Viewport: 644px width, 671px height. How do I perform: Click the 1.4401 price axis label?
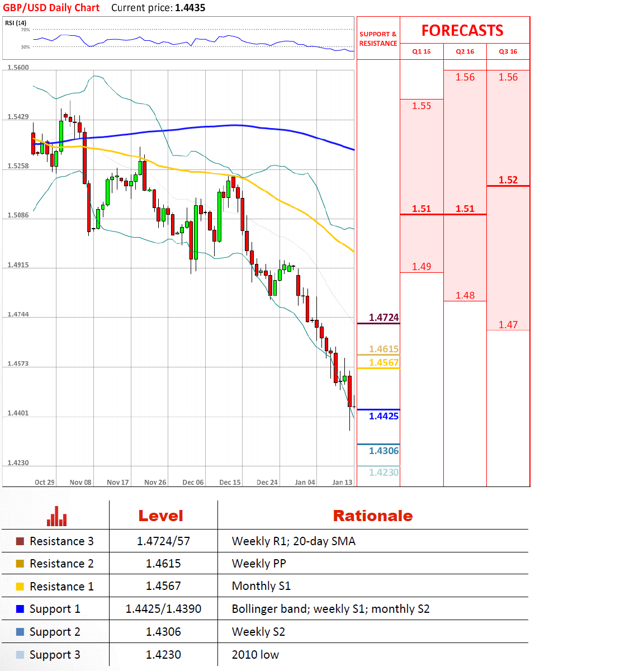(x=18, y=413)
